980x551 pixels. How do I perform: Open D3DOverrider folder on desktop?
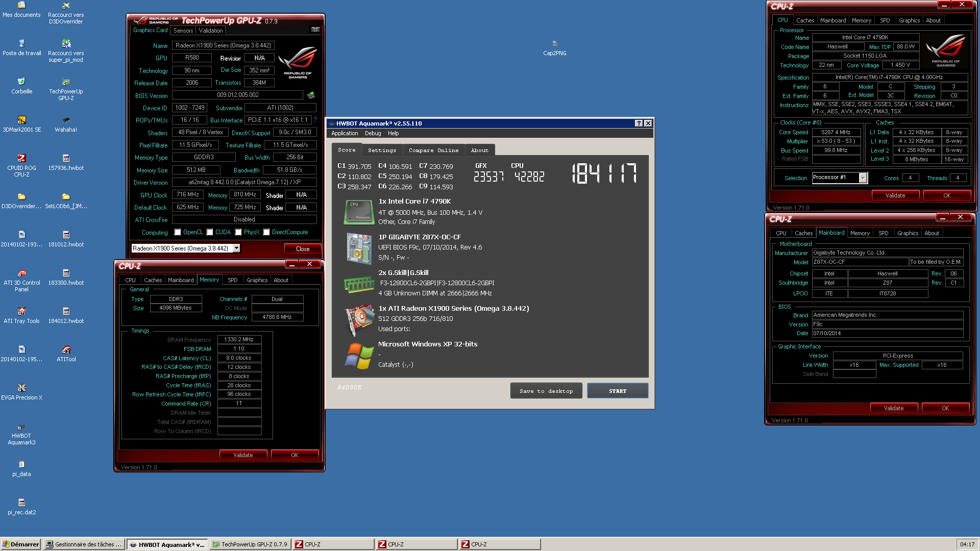click(x=21, y=201)
